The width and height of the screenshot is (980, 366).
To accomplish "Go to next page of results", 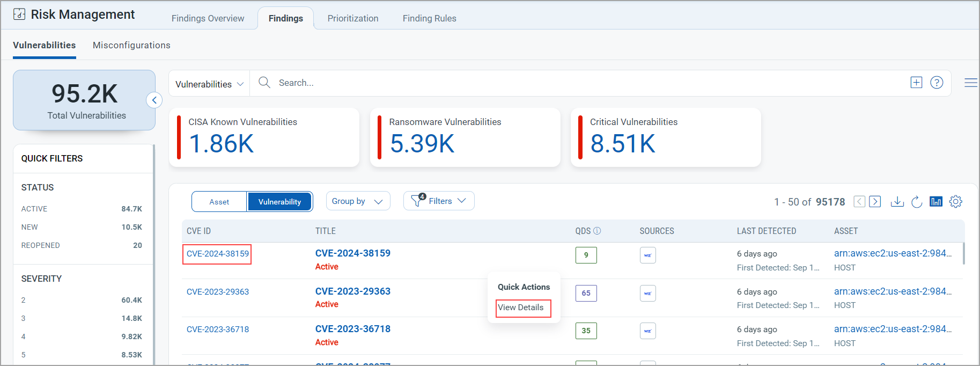I will (875, 201).
